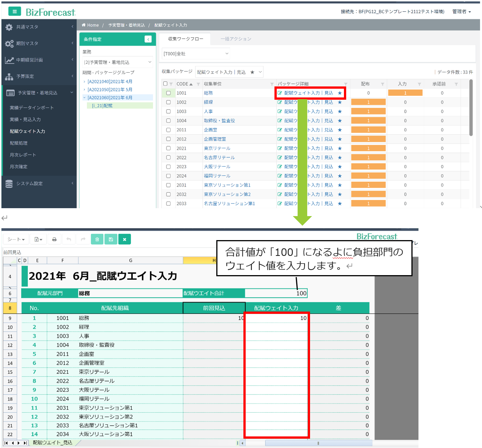
Task: Check the checkbox for row 2021
Action: [x=168, y=148]
